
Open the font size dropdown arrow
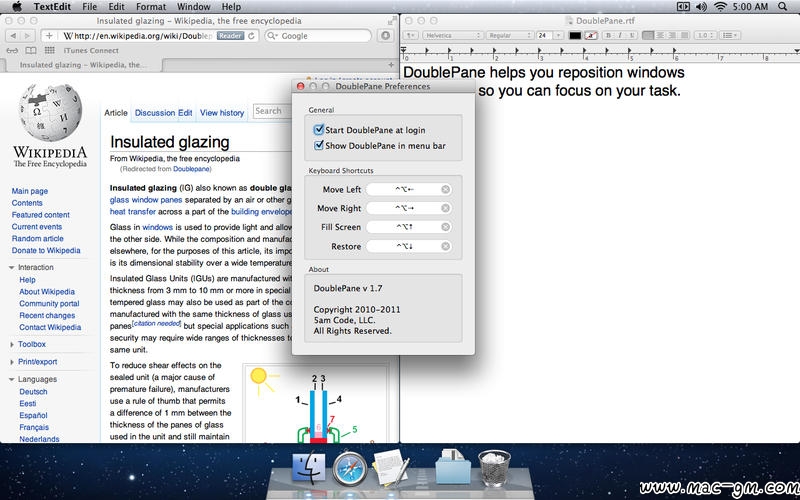coord(558,35)
